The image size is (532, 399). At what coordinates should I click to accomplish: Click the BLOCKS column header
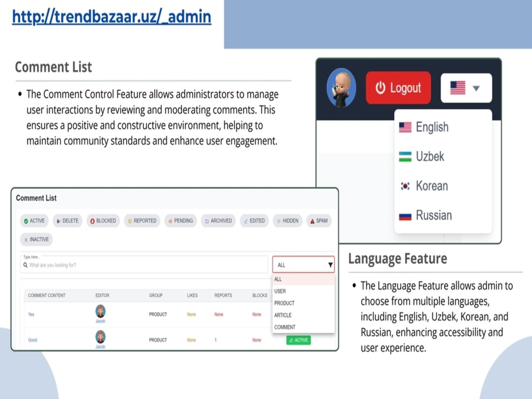(x=260, y=295)
